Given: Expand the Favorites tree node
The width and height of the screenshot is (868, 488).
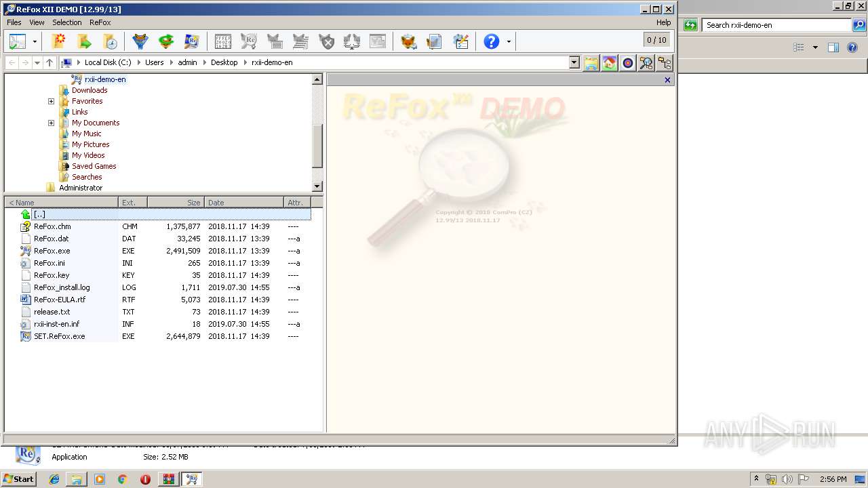Looking at the screenshot, I should 51,101.
